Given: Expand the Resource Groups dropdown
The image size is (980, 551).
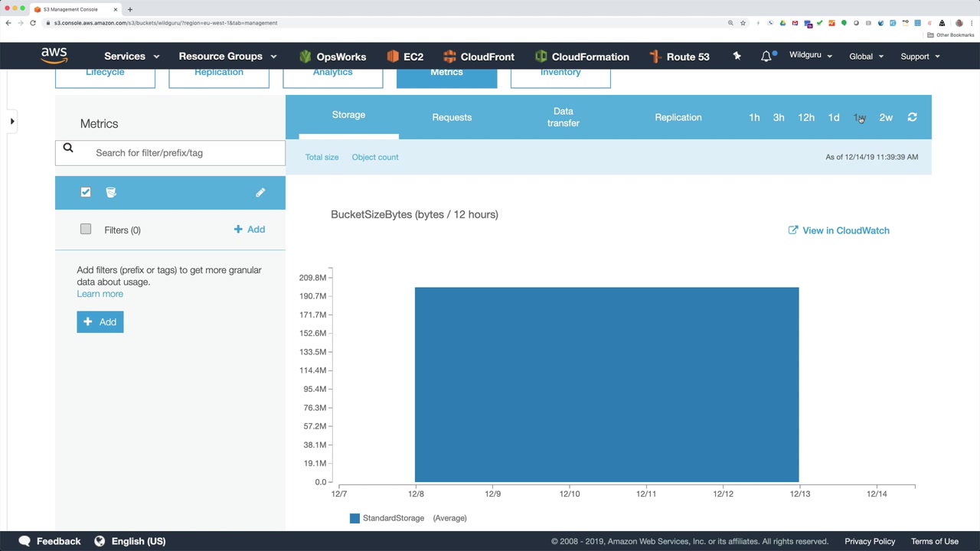Looking at the screenshot, I should (x=227, y=56).
